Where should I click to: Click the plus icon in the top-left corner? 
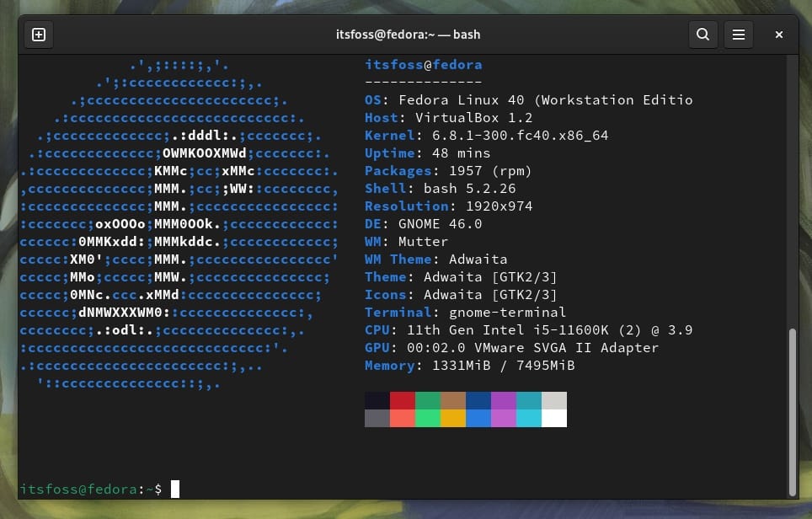[38, 35]
